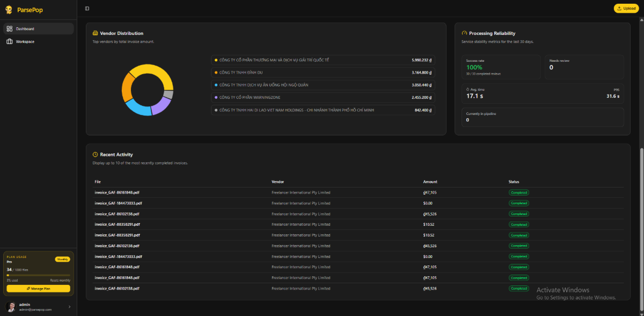This screenshot has height=316, width=644.
Task: Click the 2.455.200 ₫ amount
Action: pos(422,97)
